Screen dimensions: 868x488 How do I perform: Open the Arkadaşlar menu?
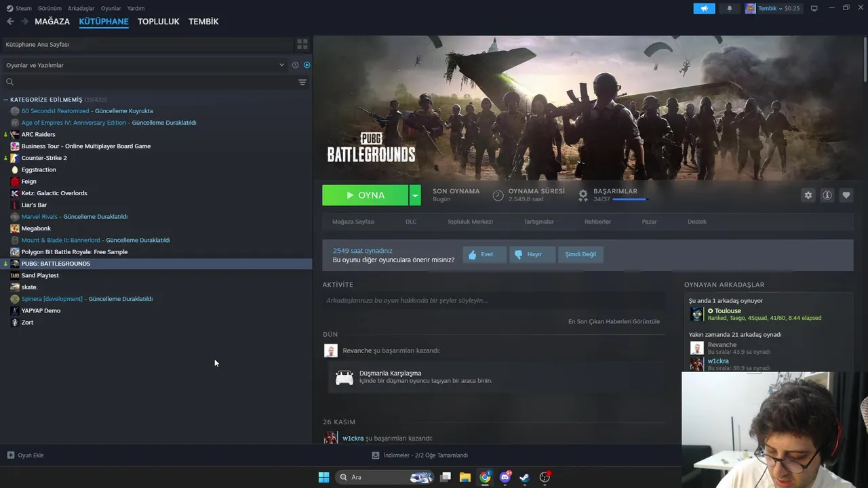tap(81, 8)
